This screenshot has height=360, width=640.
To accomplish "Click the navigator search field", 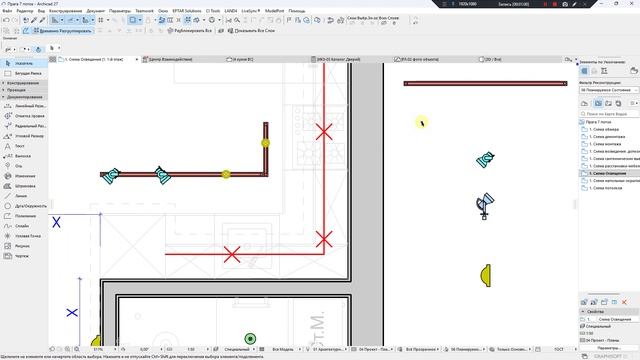I will click(x=609, y=114).
